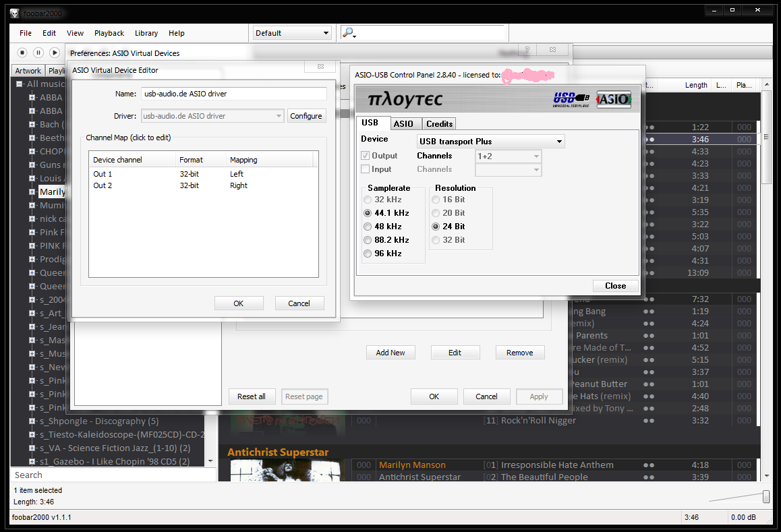This screenshot has height=532, width=781.
Task: Click the help question mark in Preferences
Action: [x=527, y=49]
